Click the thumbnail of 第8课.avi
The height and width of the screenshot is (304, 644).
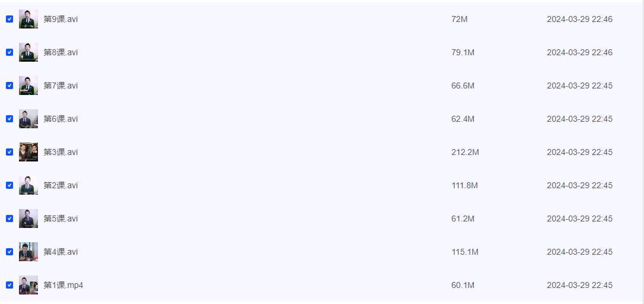coord(28,52)
